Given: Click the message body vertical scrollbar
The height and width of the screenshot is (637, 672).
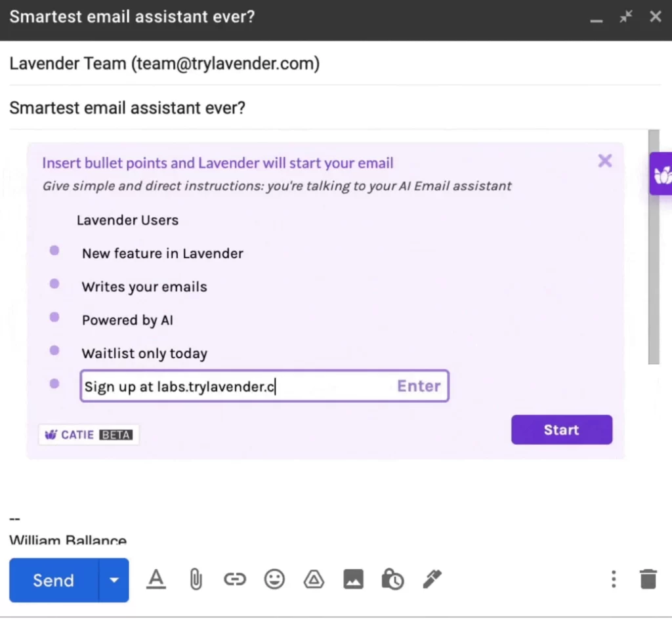Looking at the screenshot, I should pyautogui.click(x=654, y=247).
